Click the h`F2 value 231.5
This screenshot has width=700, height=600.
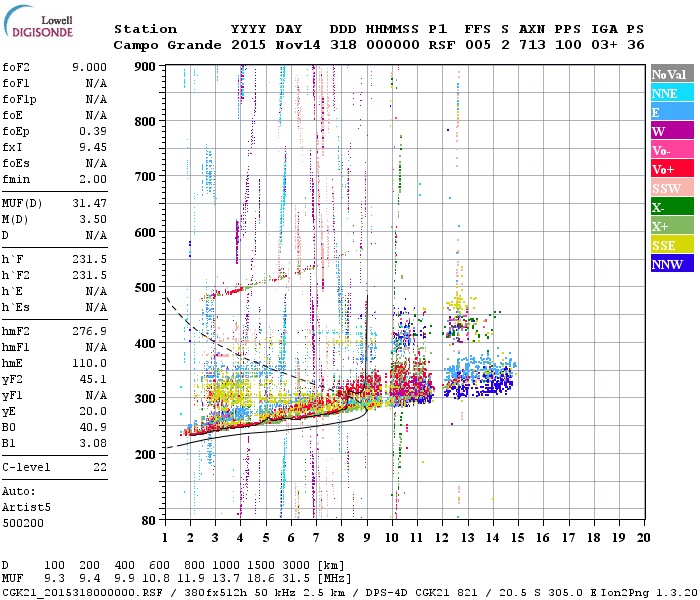click(89, 275)
